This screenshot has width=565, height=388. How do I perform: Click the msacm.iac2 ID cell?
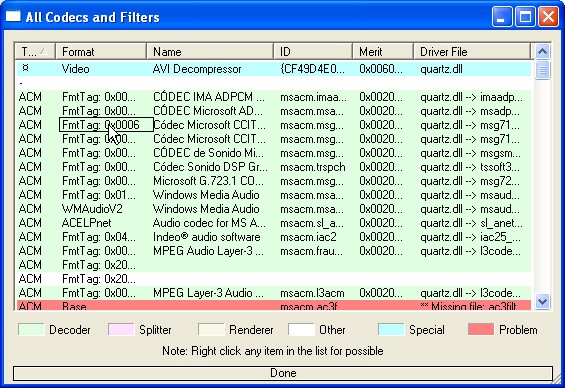click(x=308, y=237)
